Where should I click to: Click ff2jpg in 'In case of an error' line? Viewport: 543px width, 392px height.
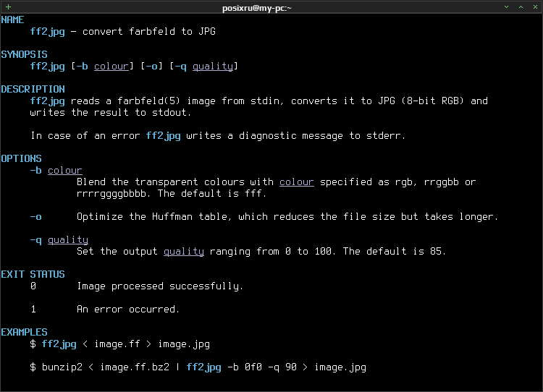[163, 136]
